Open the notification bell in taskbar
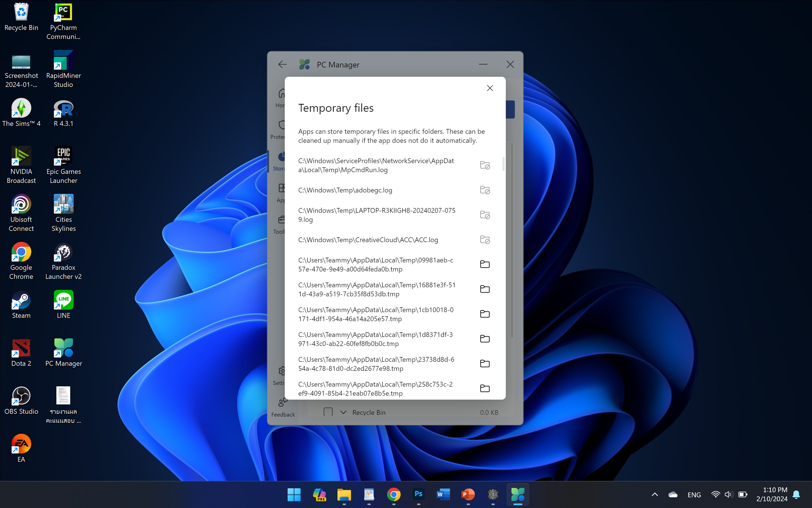This screenshot has height=508, width=812. click(x=796, y=494)
